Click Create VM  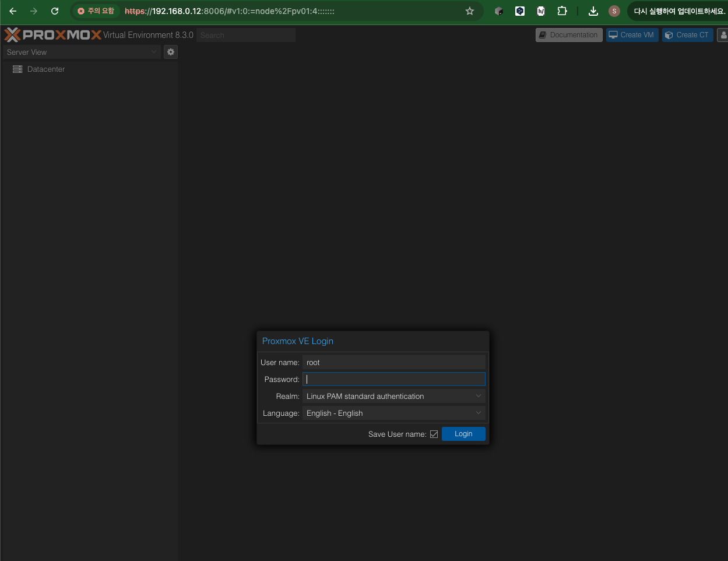(x=632, y=35)
